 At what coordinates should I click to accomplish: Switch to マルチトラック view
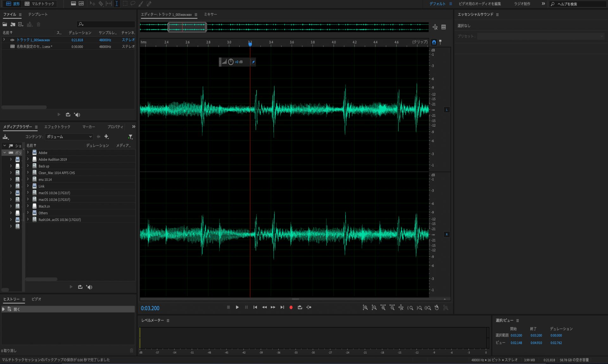(39, 4)
